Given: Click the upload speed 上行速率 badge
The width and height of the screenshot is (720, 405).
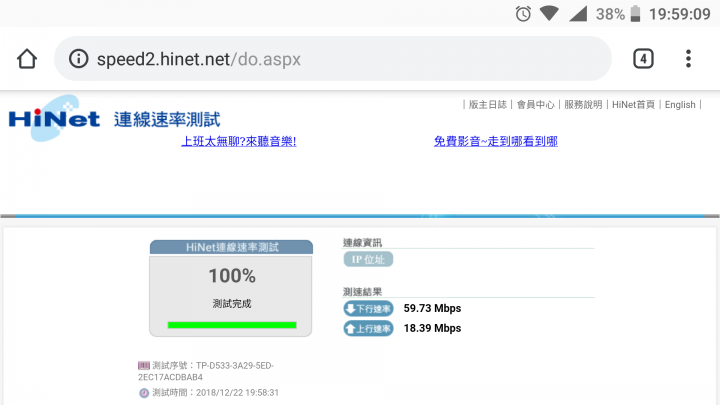Looking at the screenshot, I should (368, 328).
